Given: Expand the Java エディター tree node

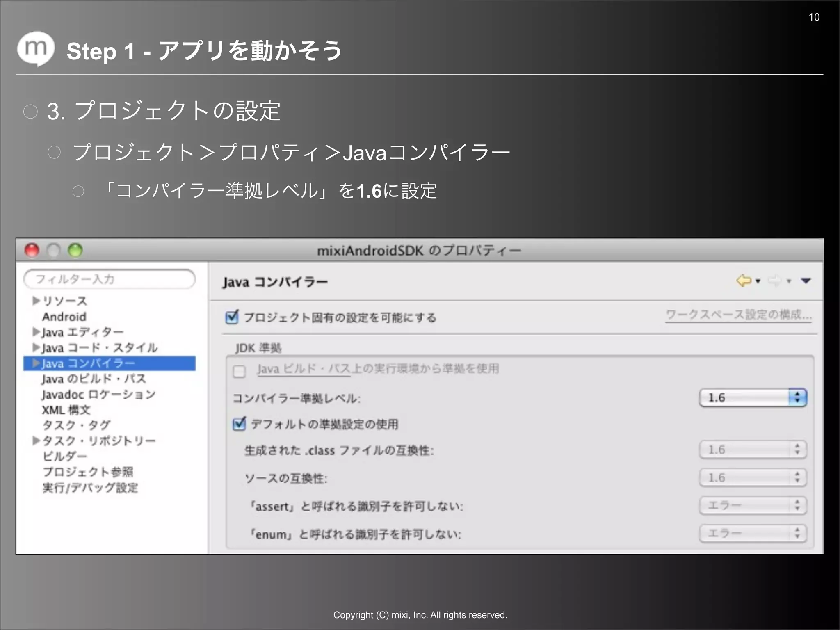Looking at the screenshot, I should (x=36, y=332).
